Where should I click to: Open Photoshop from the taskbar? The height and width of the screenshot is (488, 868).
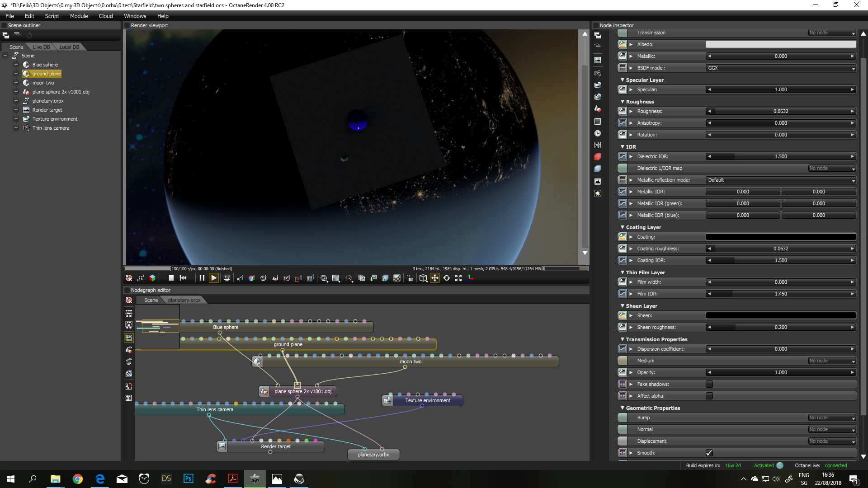coord(189,479)
